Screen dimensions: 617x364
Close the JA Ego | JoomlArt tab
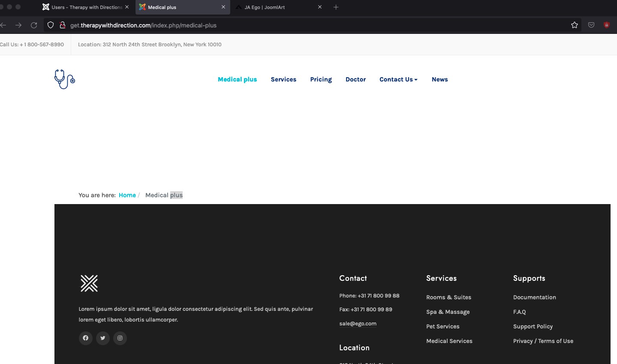click(320, 7)
